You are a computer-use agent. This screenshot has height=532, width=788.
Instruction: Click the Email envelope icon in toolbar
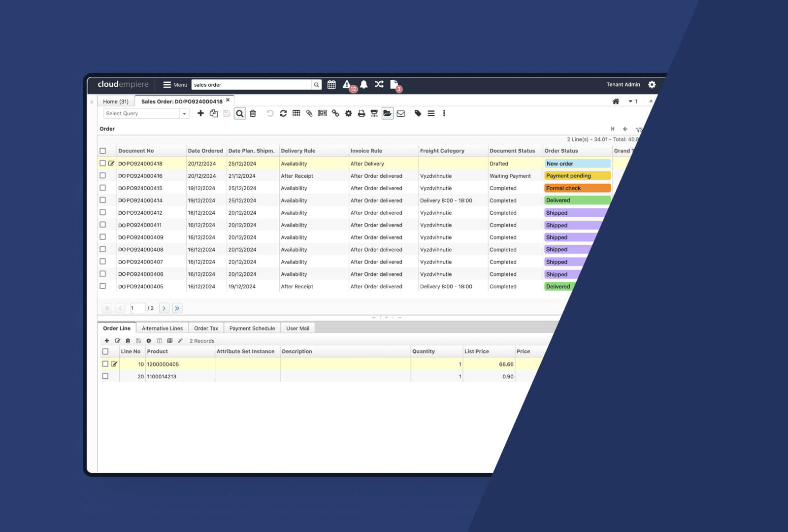401,113
